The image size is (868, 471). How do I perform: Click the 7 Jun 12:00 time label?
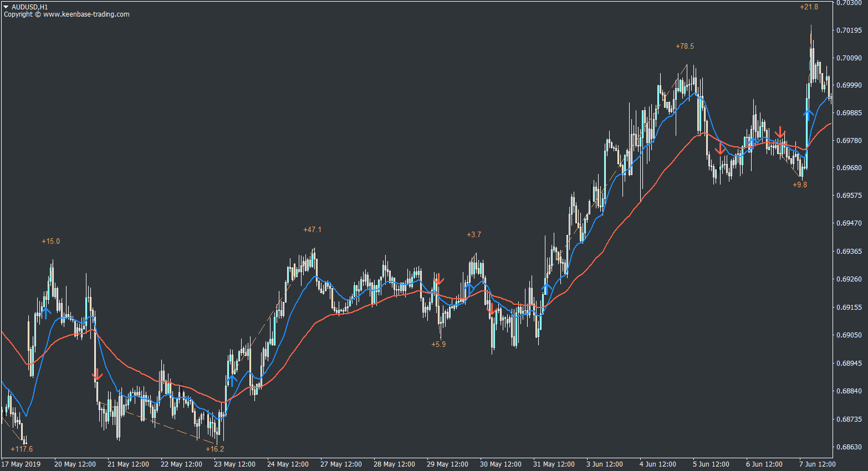tap(818, 464)
